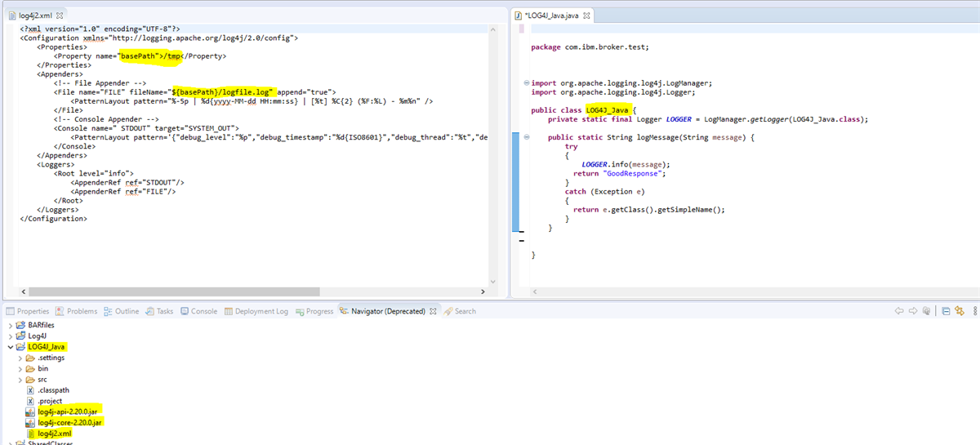The image size is (980, 445).
Task: Close the Navigator (Deprecated) view
Action: pyautogui.click(x=434, y=311)
